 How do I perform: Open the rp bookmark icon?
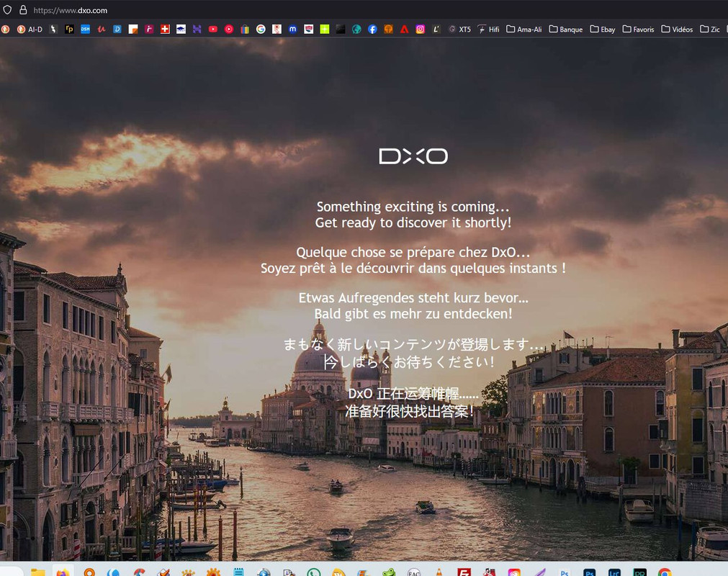tap(69, 30)
